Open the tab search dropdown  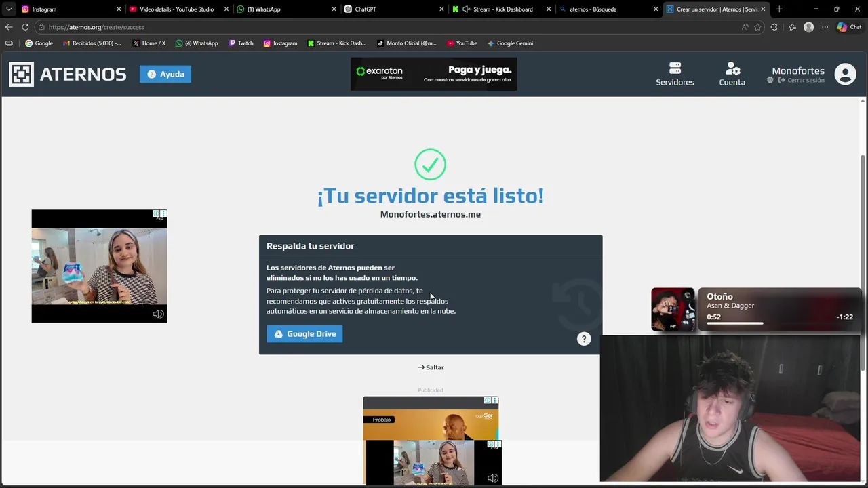coord(8,9)
